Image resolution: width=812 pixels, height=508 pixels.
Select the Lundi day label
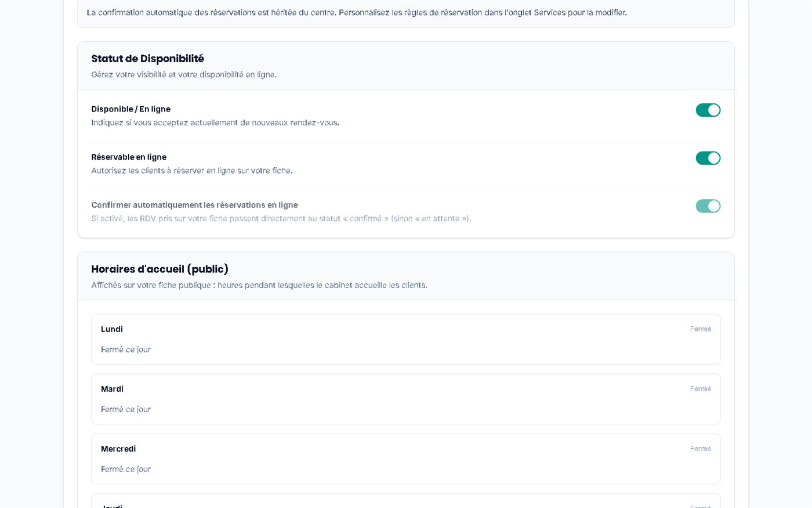point(112,329)
